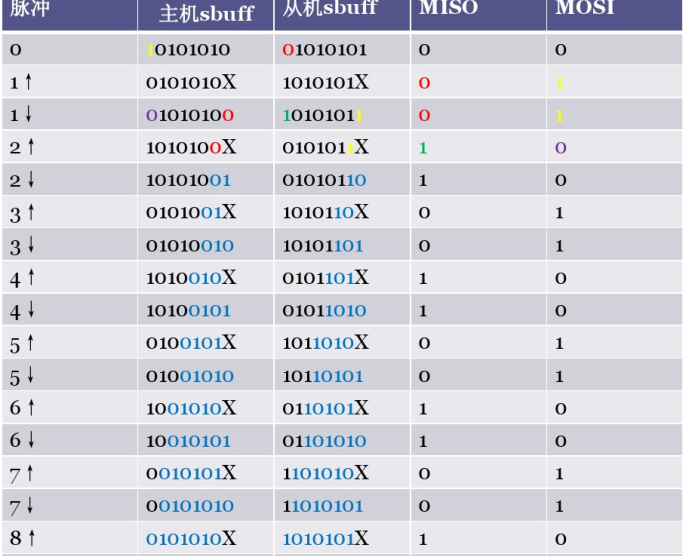Click the MISO column header
686x556 pixels.
[448, 8]
